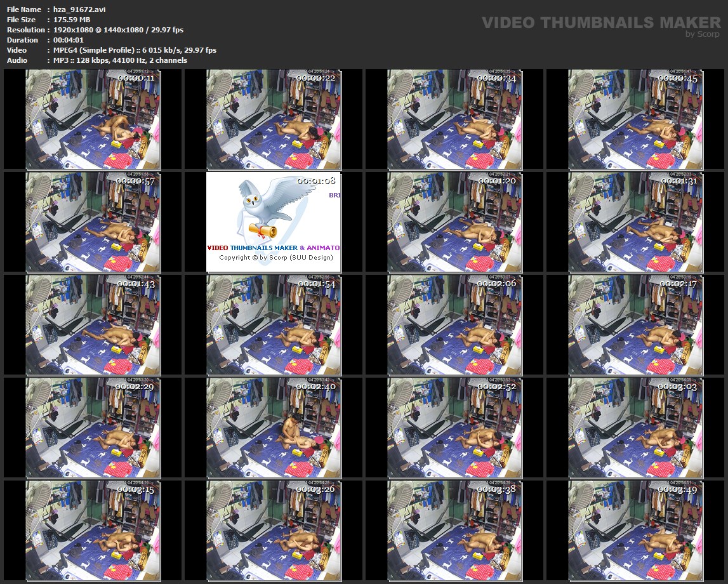This screenshot has height=584, width=728.
Task: Click 'Copyright © by Scorp (SUU Design)' text
Action: click(276, 257)
